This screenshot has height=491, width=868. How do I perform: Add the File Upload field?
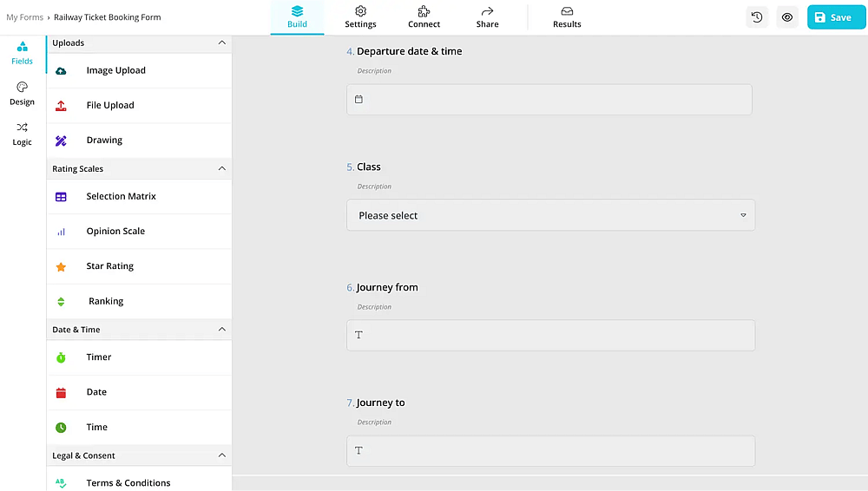click(140, 105)
